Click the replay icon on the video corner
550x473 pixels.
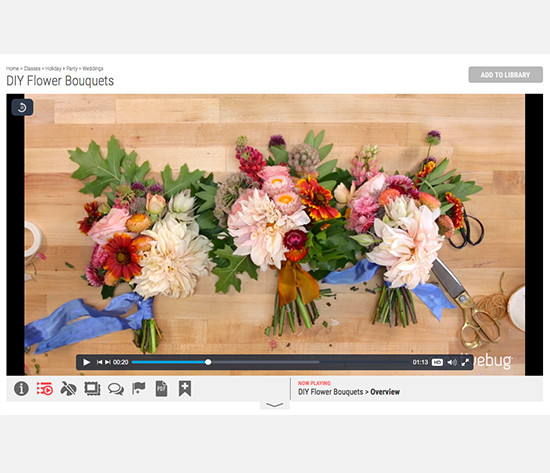(x=22, y=107)
